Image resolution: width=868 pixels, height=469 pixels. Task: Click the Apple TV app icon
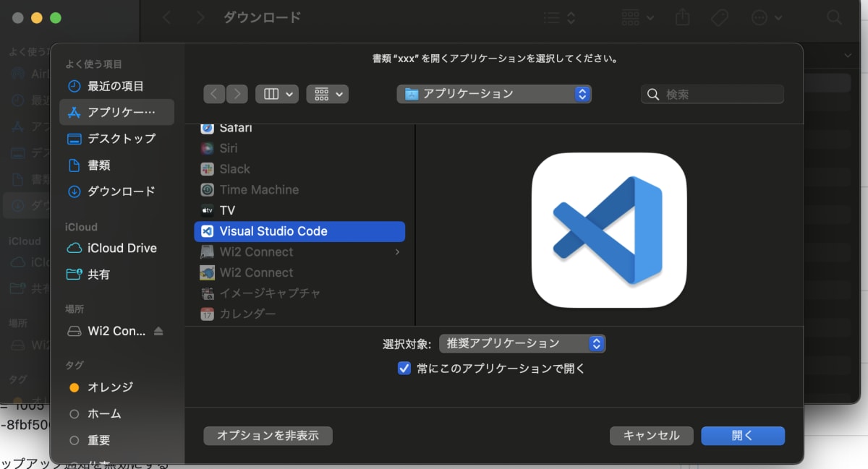208,210
